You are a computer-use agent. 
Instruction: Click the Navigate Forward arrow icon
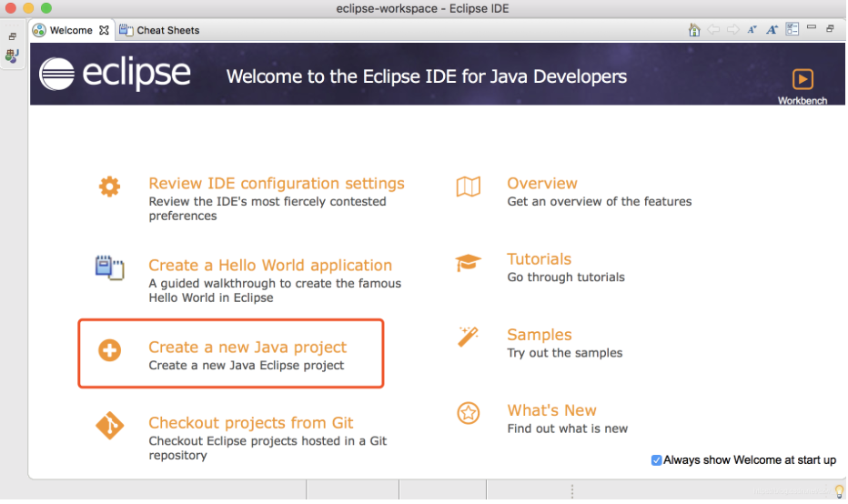(x=732, y=30)
